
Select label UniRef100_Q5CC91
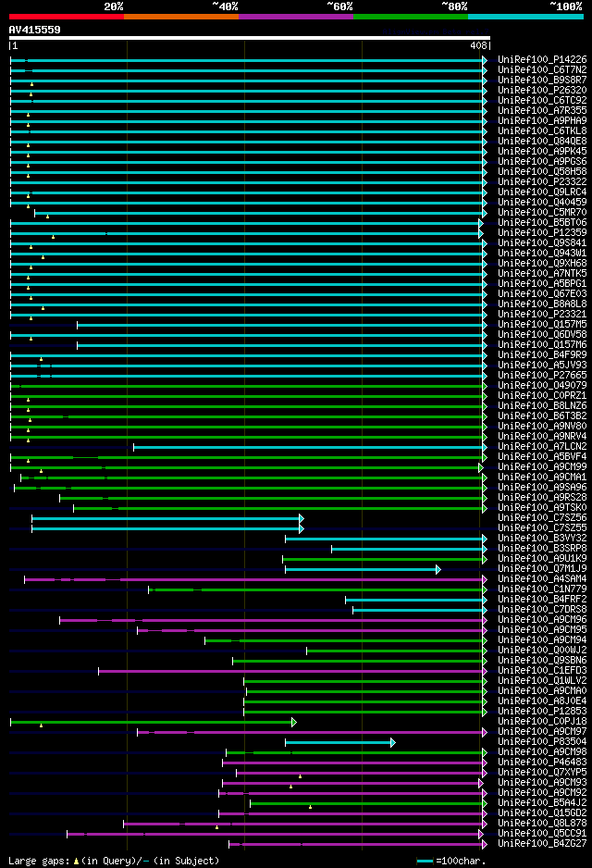[542, 833]
